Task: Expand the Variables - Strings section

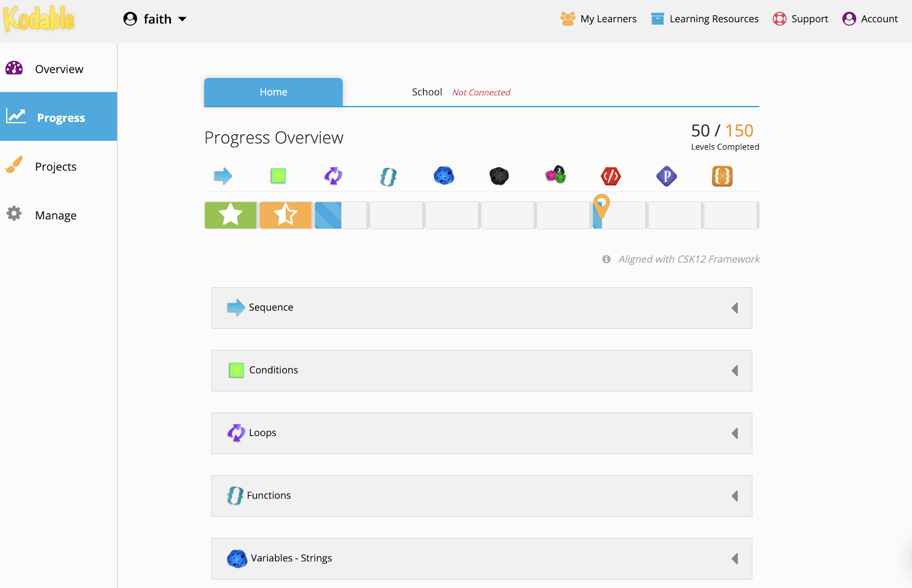Action: coord(482,558)
